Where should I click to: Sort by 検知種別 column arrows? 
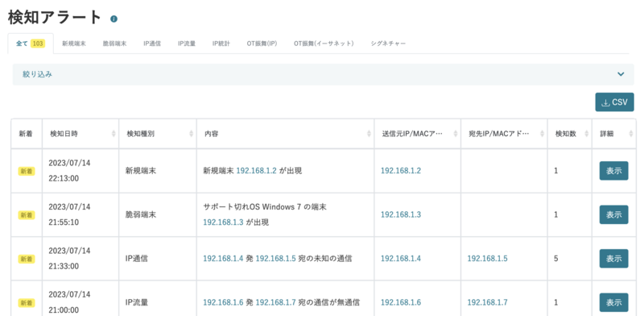(191, 134)
